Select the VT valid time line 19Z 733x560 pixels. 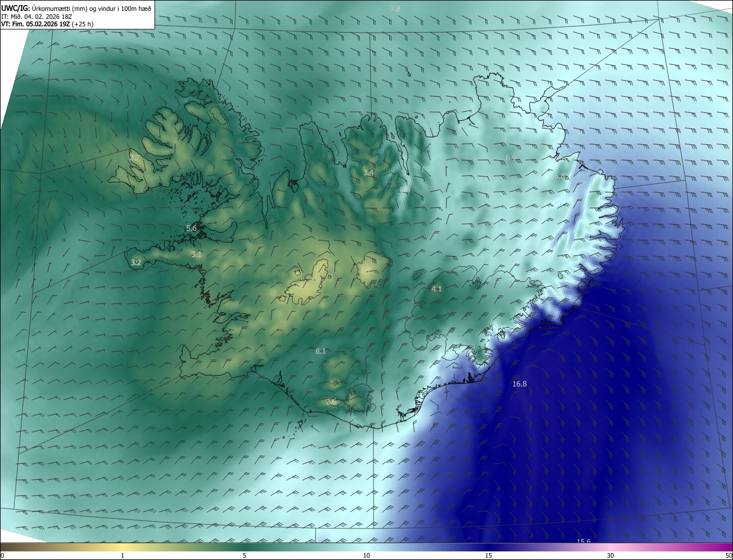(x=48, y=24)
